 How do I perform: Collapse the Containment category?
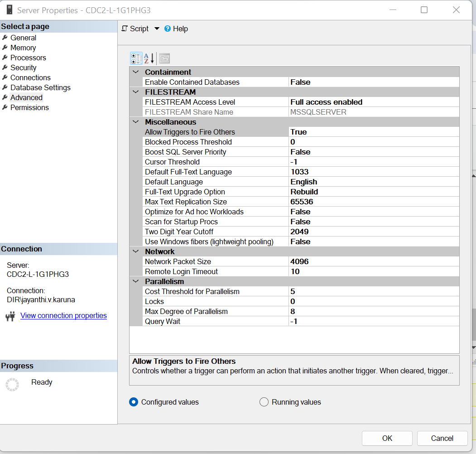pos(136,72)
